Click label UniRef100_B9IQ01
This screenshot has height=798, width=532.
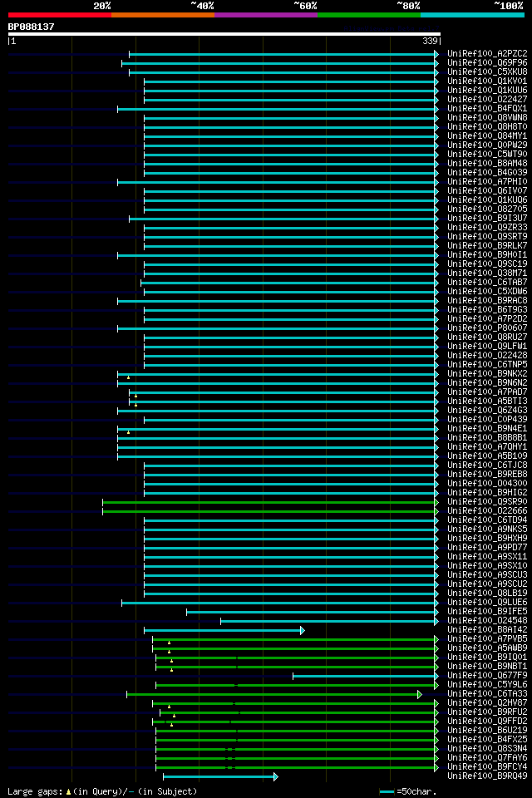pyautogui.click(x=487, y=658)
